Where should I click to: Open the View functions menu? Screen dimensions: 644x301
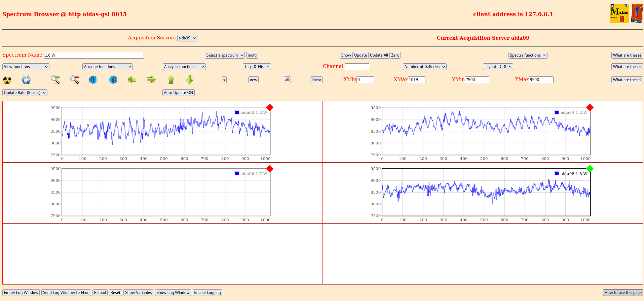pyautogui.click(x=26, y=67)
